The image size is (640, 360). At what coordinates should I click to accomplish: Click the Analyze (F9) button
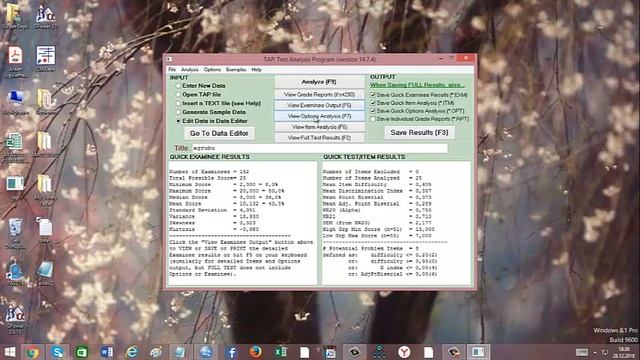pos(319,82)
